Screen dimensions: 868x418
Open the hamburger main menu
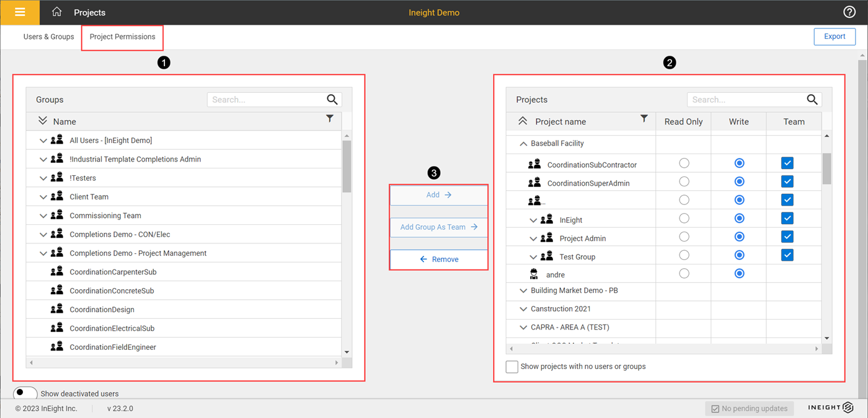tap(20, 12)
